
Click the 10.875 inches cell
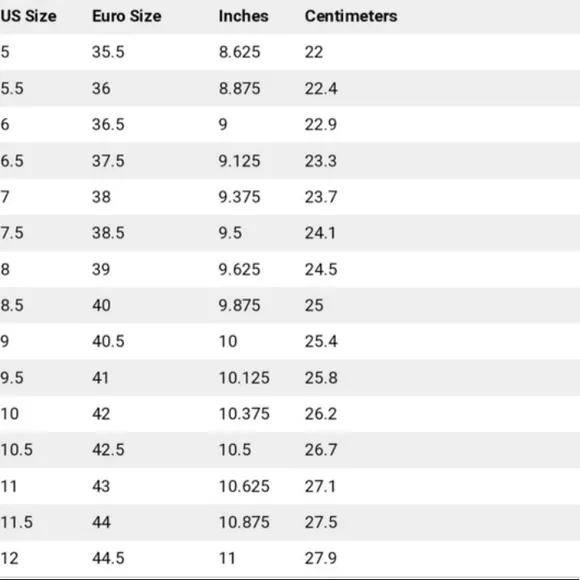coord(244,522)
